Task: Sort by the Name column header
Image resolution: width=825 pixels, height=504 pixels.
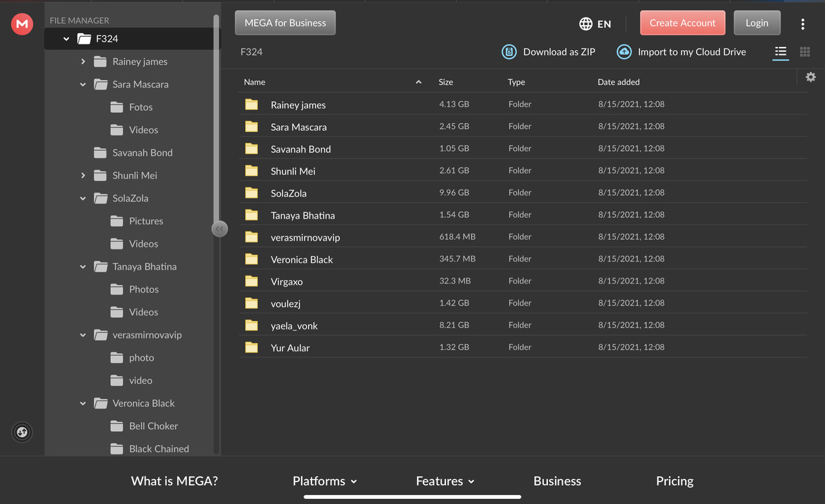Action: (x=255, y=82)
